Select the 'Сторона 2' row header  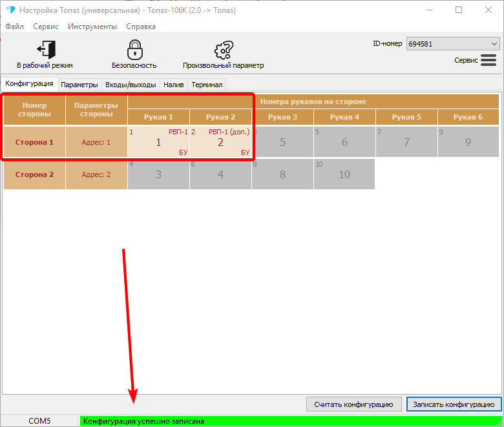pos(34,174)
